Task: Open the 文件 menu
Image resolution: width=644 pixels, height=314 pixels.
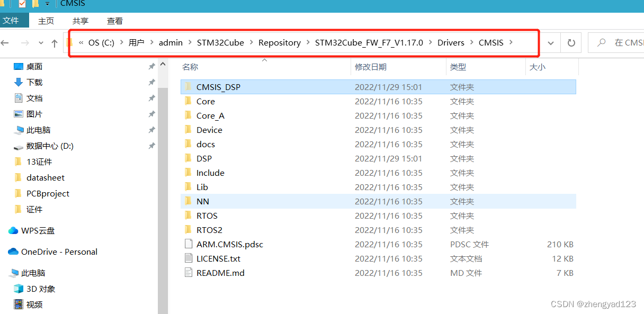Action: coord(14,21)
